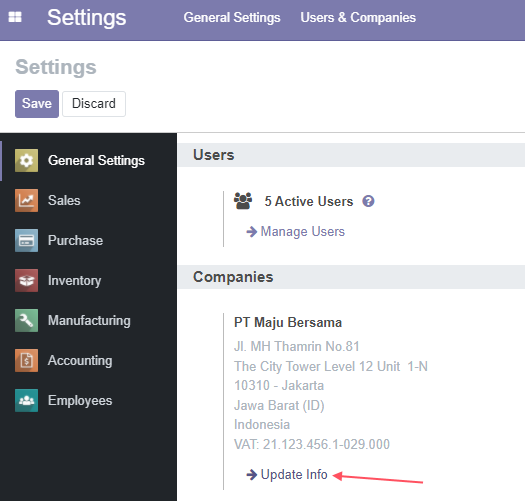
Task: Click the Sales chart icon
Action: coord(26,200)
